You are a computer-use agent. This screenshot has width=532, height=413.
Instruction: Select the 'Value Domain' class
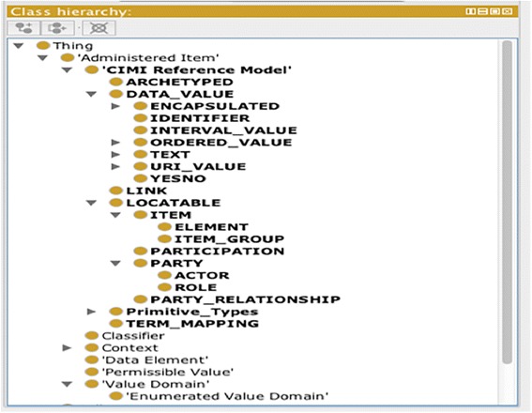click(156, 384)
